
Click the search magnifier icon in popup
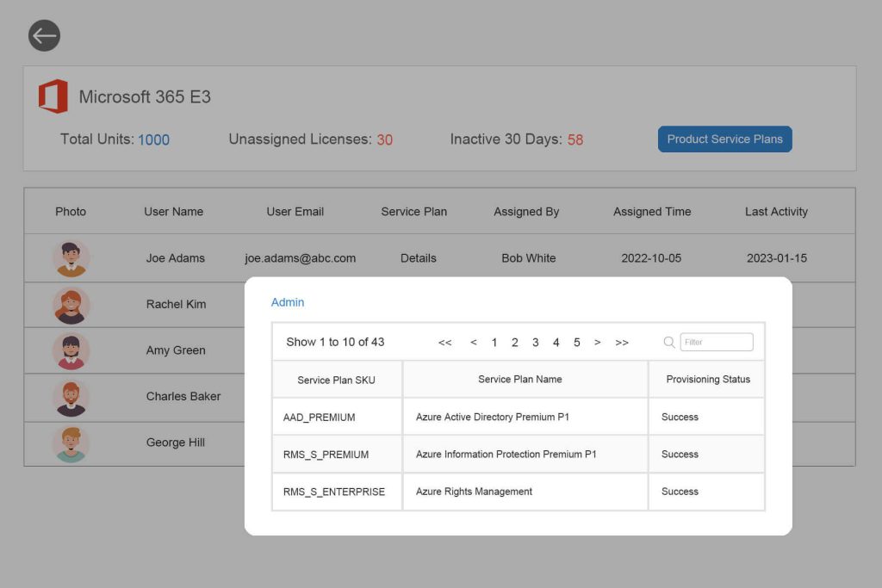(668, 342)
